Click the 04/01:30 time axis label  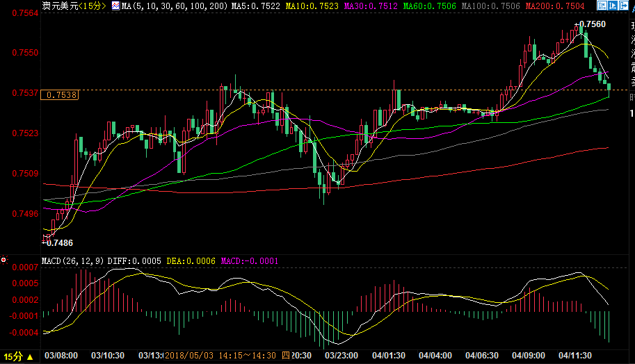(x=389, y=356)
